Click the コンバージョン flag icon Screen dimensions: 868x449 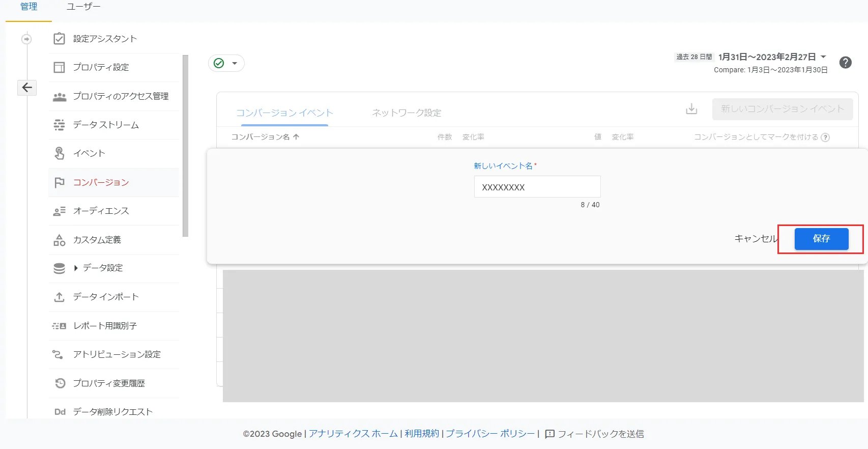[x=59, y=182]
